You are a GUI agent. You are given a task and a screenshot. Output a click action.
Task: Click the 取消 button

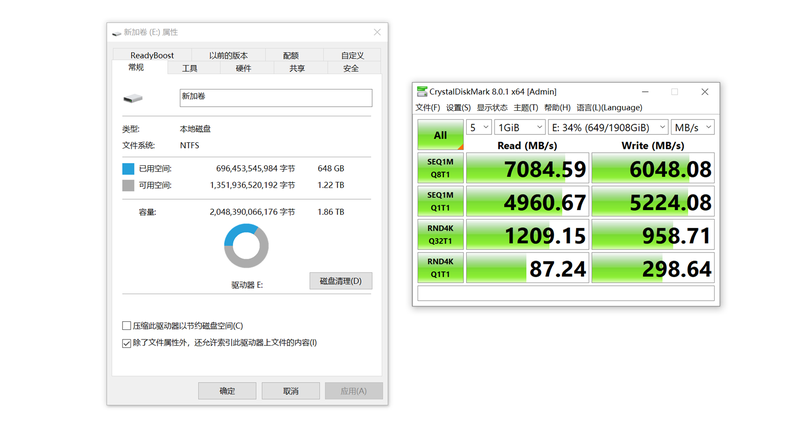[291, 391]
